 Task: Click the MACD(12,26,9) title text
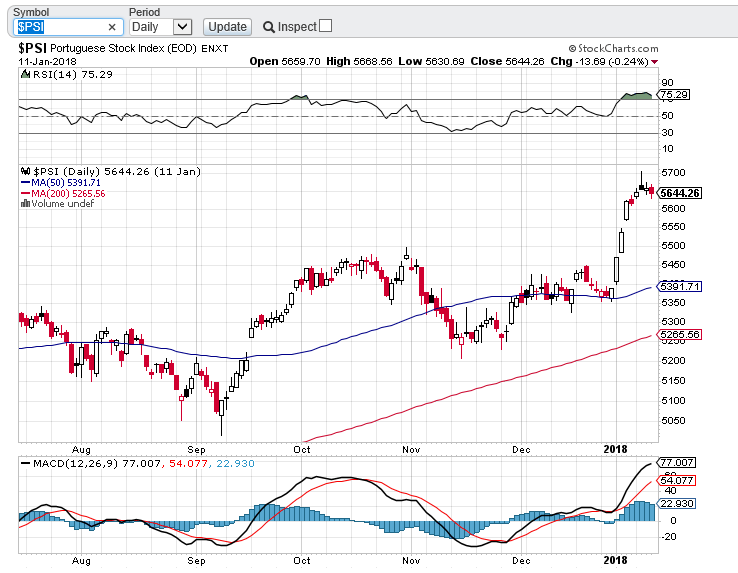75,464
